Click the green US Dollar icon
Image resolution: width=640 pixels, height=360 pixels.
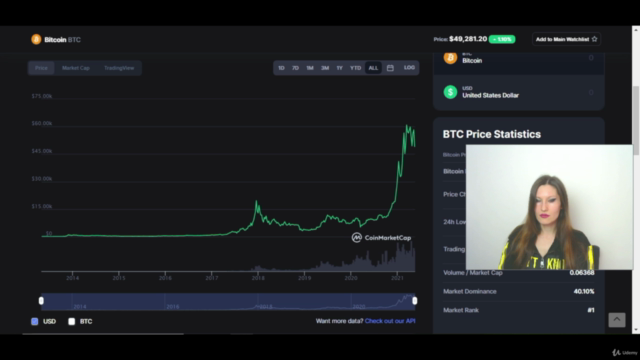(x=450, y=92)
